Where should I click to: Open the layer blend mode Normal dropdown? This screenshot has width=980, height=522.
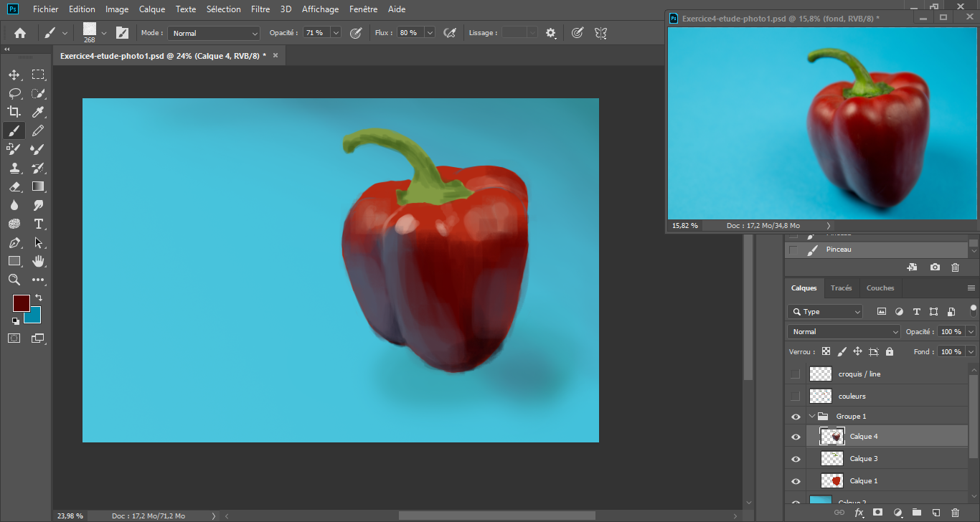click(x=844, y=332)
